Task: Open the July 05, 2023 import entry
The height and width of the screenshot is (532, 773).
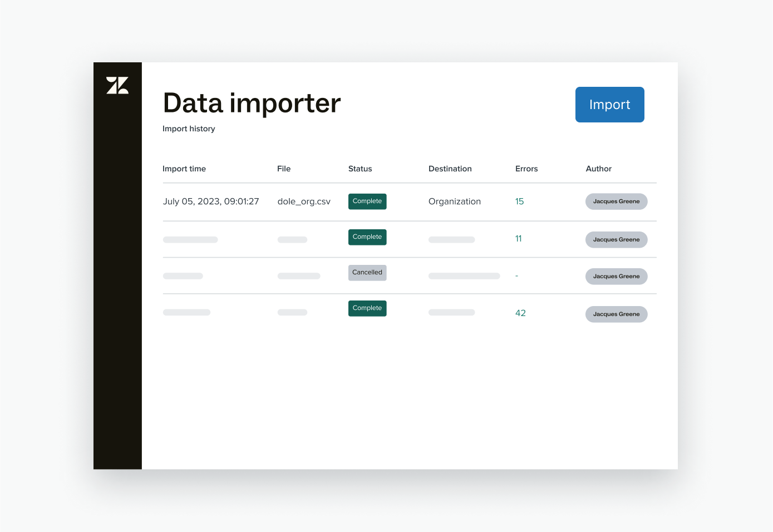Action: tap(211, 201)
